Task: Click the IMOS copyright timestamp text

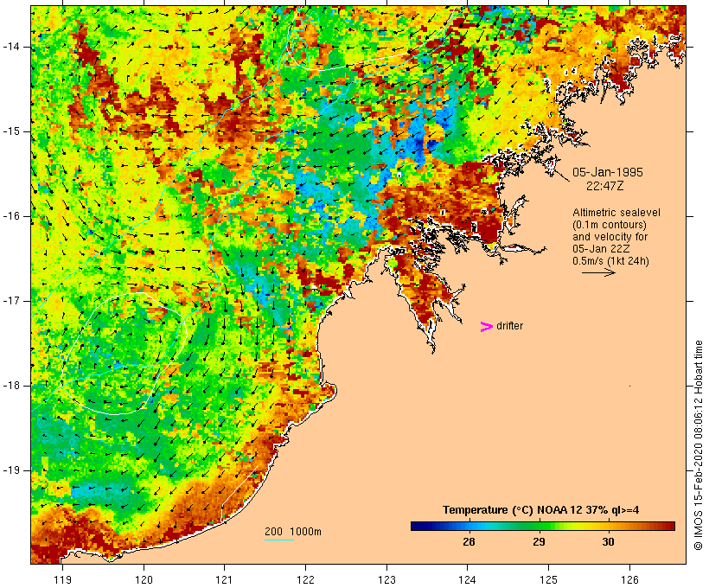Action: coord(698,445)
